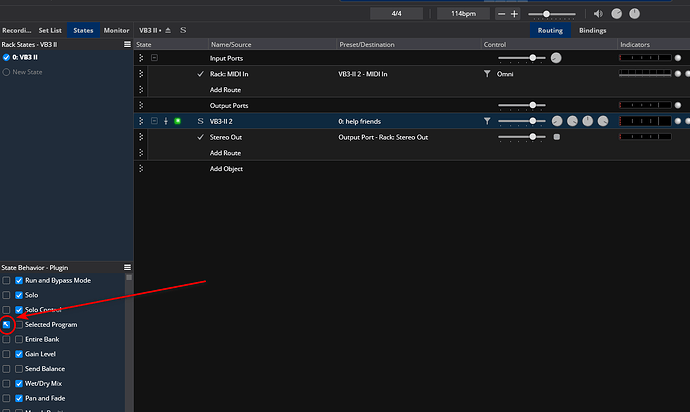Toggle the Stereo Out route checkmark

(200, 137)
